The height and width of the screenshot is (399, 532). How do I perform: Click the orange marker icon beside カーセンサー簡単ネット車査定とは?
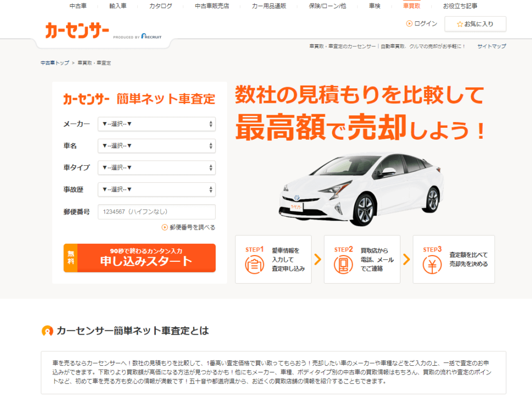pyautogui.click(x=47, y=330)
